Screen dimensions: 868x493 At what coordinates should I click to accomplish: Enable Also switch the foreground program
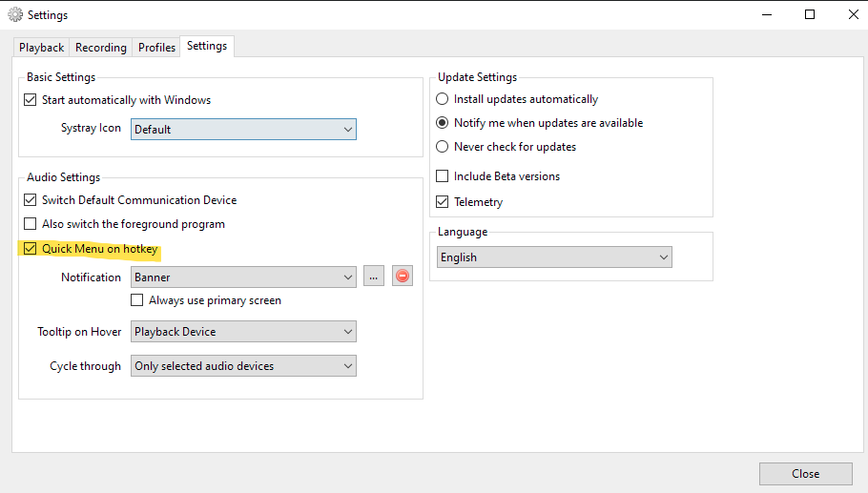click(30, 223)
